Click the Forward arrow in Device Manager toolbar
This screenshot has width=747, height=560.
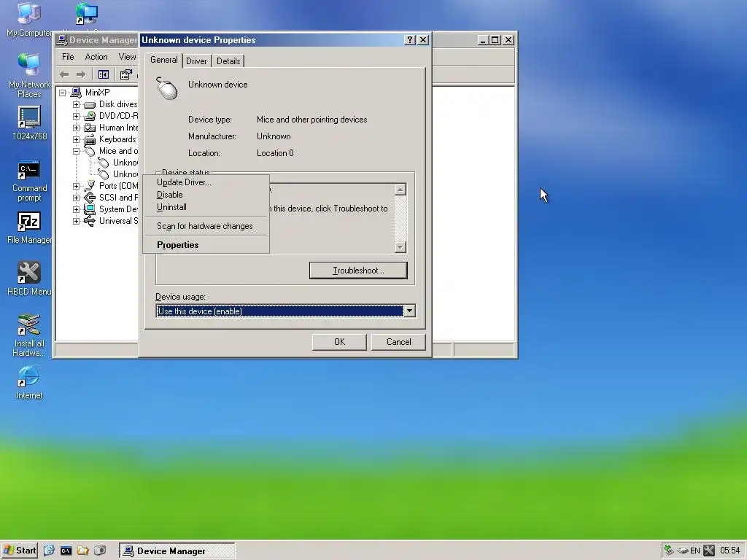pyautogui.click(x=81, y=74)
